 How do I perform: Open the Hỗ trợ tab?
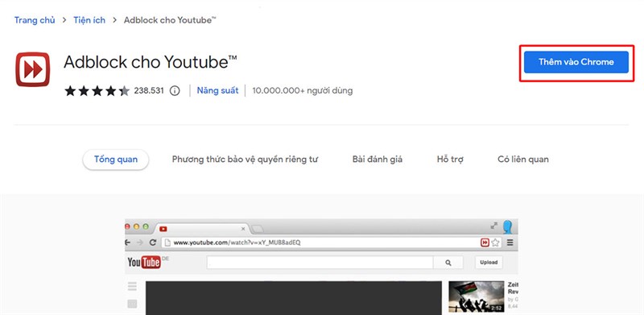click(450, 160)
